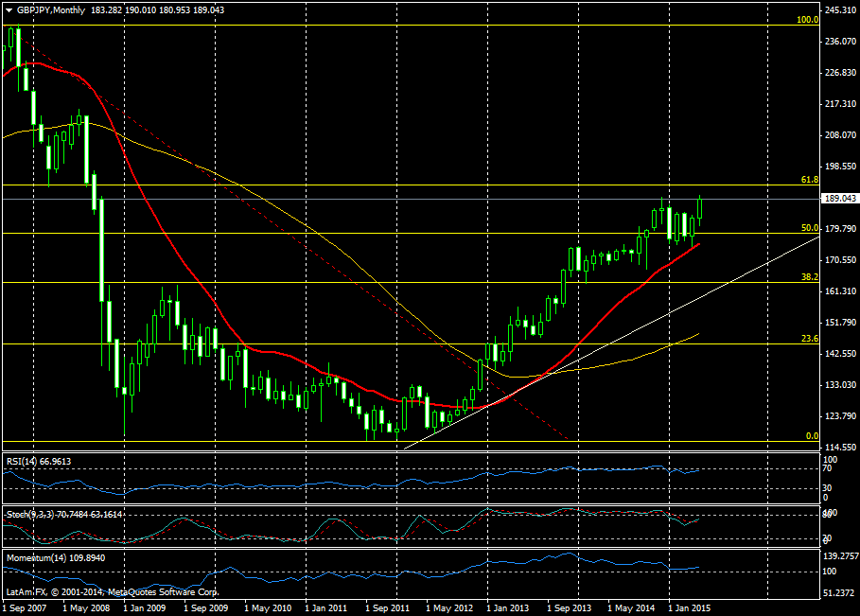Select the Fibonacci 100.0 level label
This screenshot has width=860, height=616.
806,19
